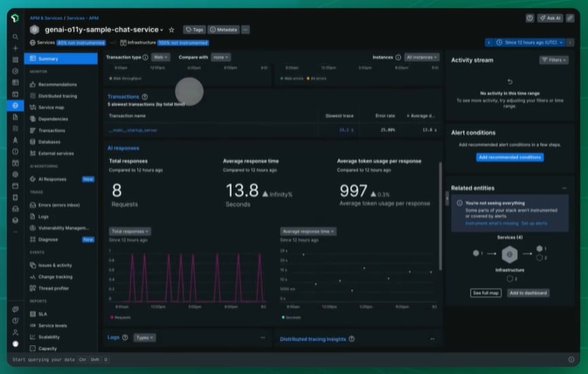
Task: Click the main panel vertical scrollbar
Action: tap(440, 216)
